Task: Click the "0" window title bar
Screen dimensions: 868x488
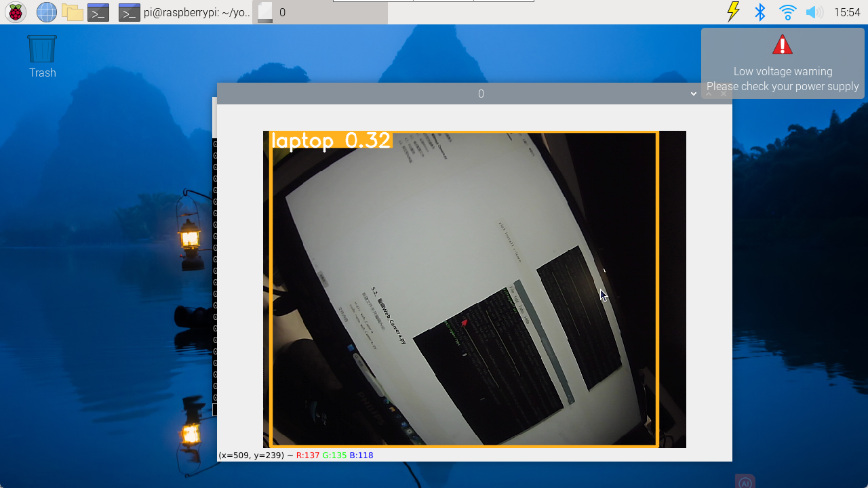Action: click(x=475, y=94)
